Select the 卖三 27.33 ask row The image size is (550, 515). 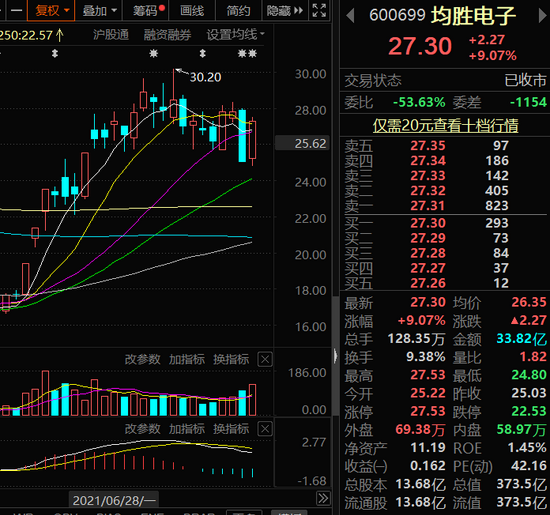click(445, 176)
